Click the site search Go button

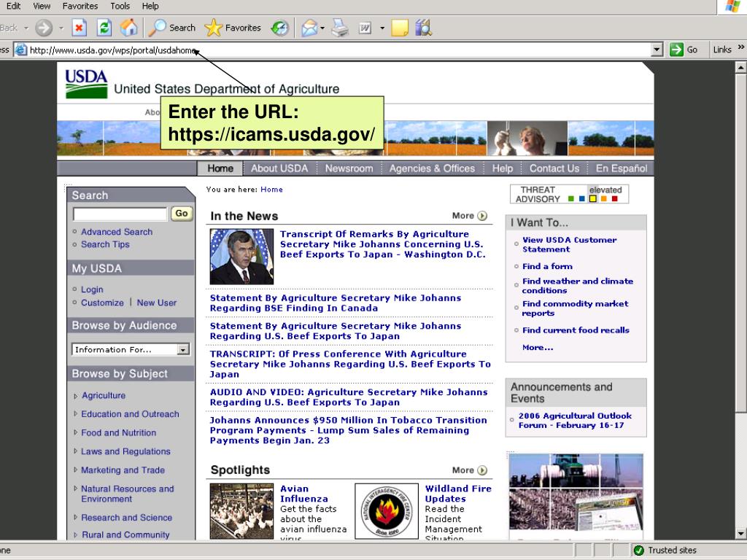click(x=182, y=214)
